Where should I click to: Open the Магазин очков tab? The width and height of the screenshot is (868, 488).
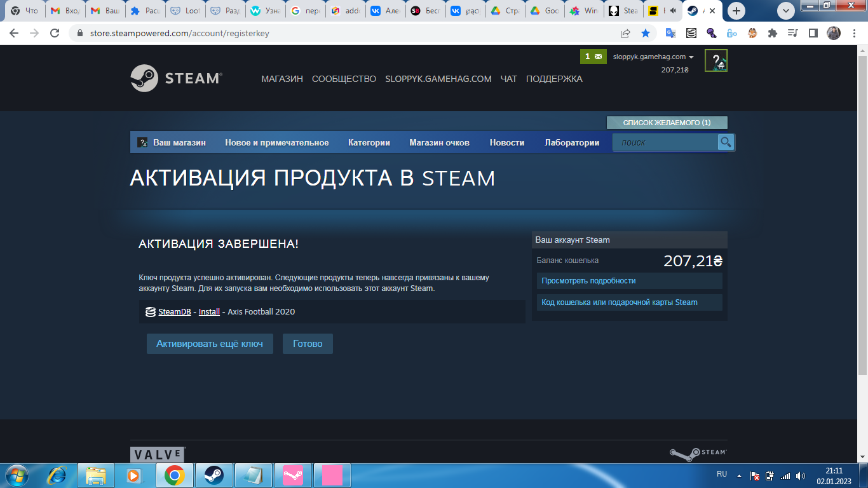click(439, 142)
